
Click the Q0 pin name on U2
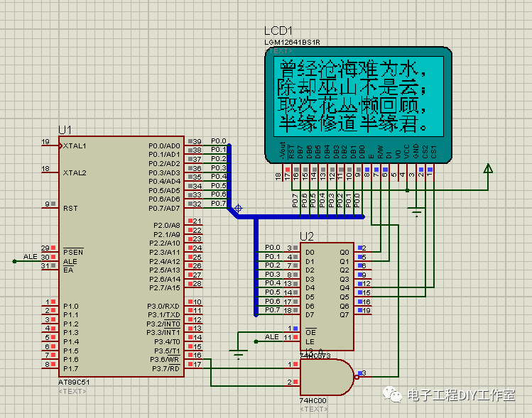coord(344,253)
